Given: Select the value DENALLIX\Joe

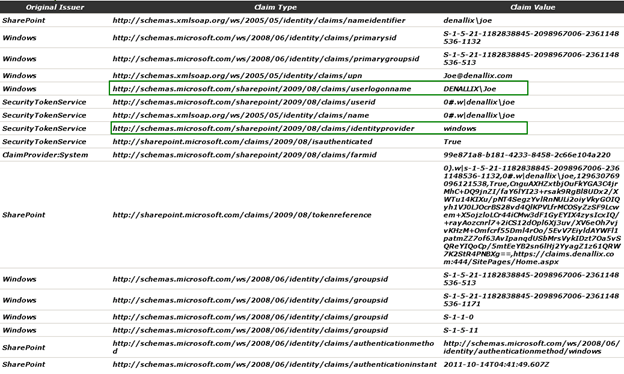Looking at the screenshot, I should coord(470,89).
